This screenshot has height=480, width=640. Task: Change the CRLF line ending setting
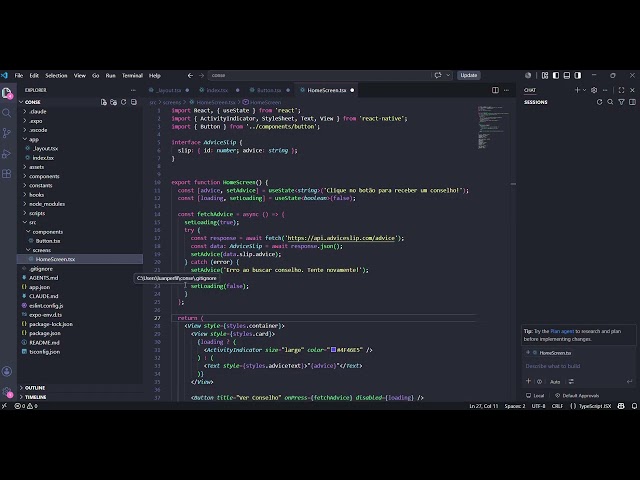point(558,406)
